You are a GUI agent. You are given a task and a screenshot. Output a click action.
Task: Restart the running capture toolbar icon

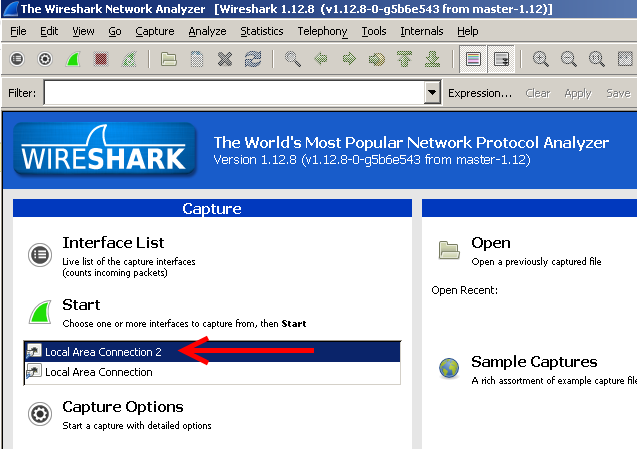click(x=129, y=59)
